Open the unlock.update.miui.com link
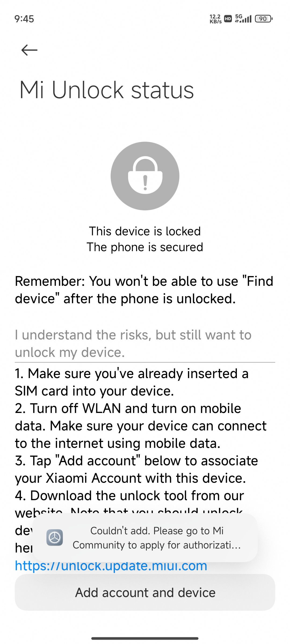The width and height of the screenshot is (290, 644). pyautogui.click(x=111, y=566)
